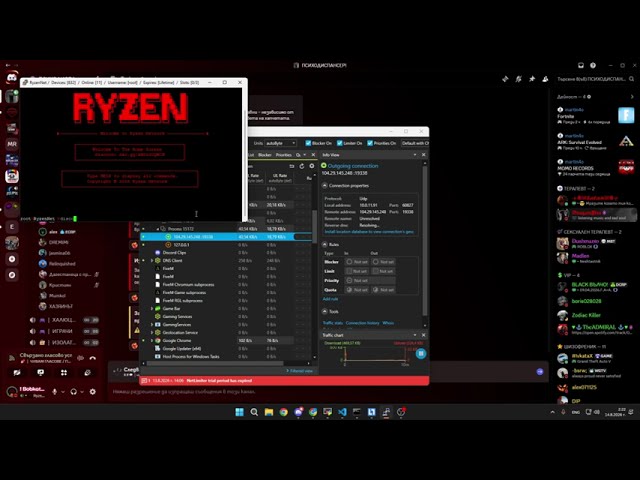This screenshot has height=480, width=640.
Task: Open Discord home direct messages icon
Action: pyautogui.click(x=12, y=78)
